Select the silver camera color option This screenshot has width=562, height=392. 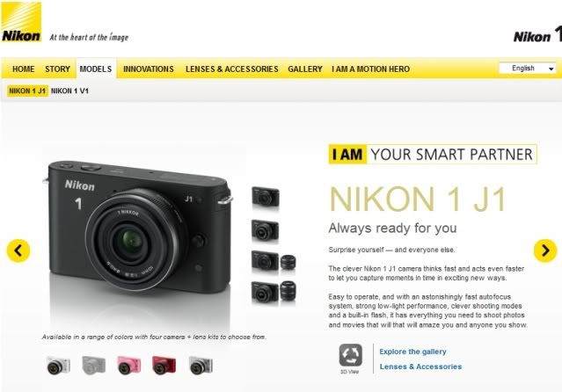[x=201, y=366]
